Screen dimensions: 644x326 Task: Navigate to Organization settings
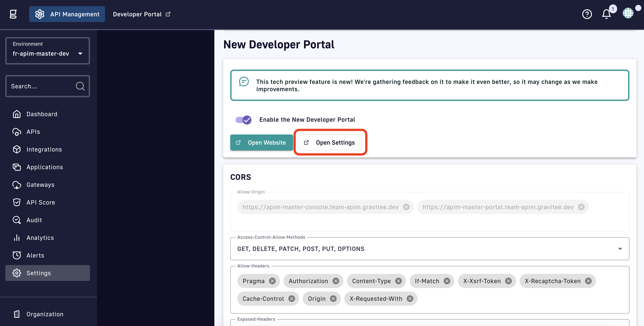[45, 314]
